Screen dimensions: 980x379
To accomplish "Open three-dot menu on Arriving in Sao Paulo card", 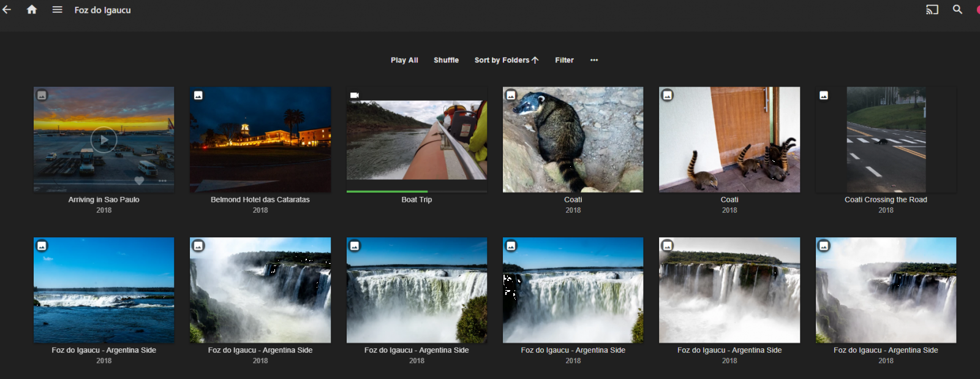I will point(162,181).
